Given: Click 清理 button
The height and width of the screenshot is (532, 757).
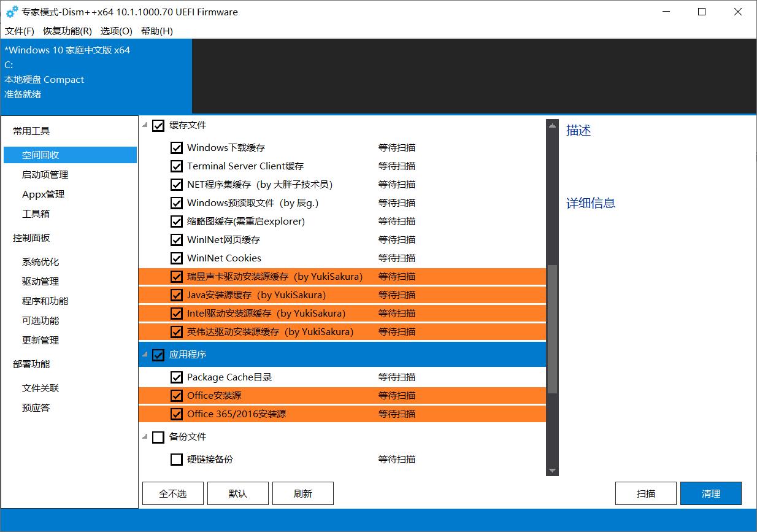Looking at the screenshot, I should point(711,493).
